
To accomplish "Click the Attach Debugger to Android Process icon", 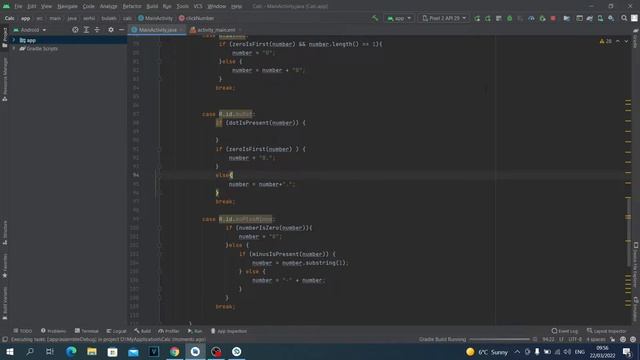I will tap(542, 18).
